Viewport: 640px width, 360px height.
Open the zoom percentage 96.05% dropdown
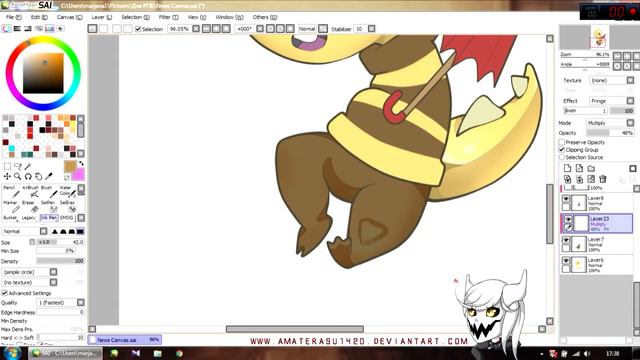(196, 29)
